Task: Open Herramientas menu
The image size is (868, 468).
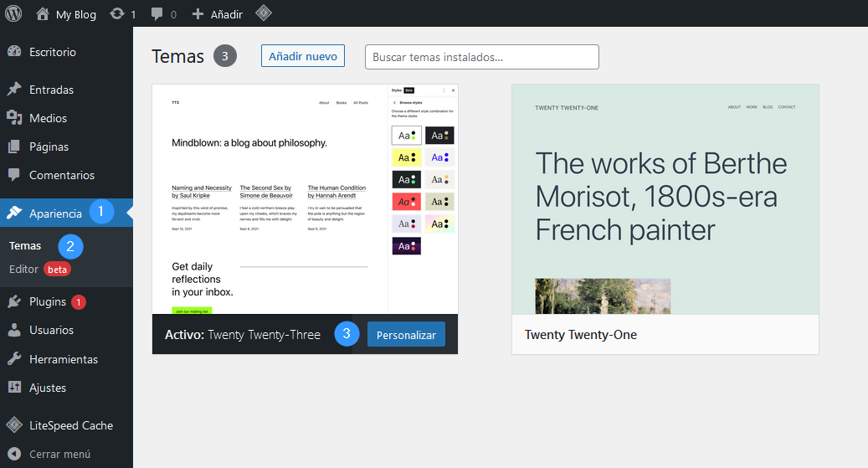Action: pyautogui.click(x=66, y=359)
